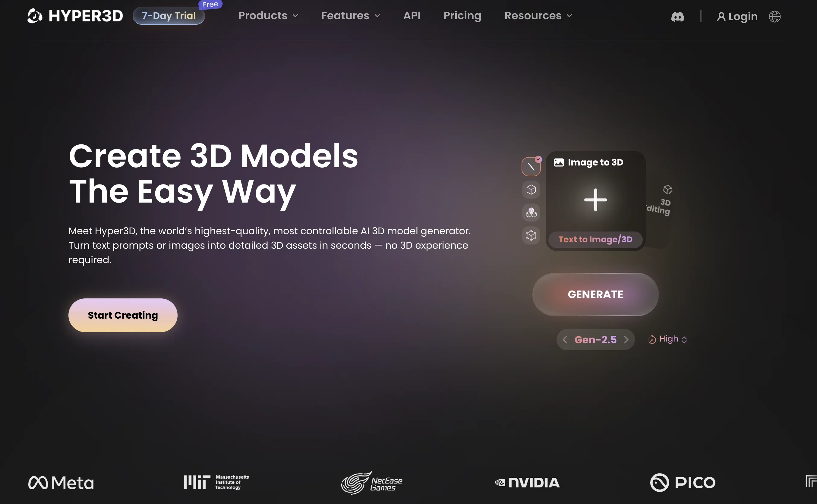The image size is (817, 504).
Task: Expand the Products menu
Action: pyautogui.click(x=268, y=16)
